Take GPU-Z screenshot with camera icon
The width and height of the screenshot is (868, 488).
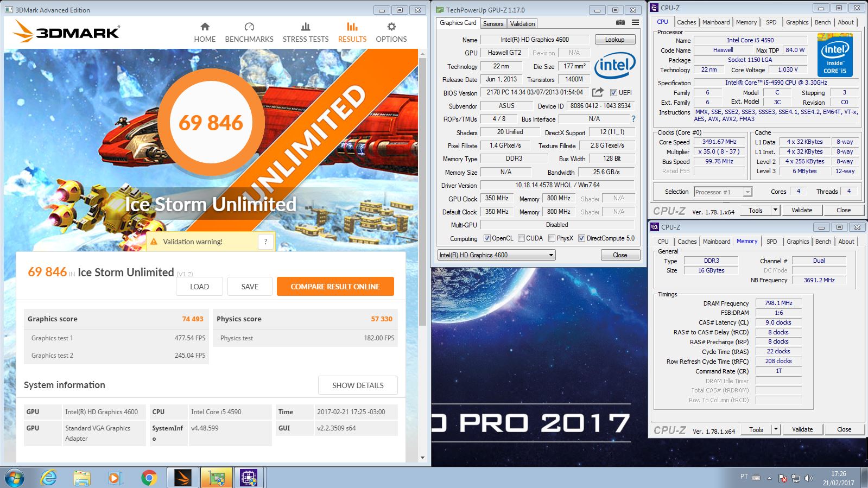pyautogui.click(x=620, y=23)
